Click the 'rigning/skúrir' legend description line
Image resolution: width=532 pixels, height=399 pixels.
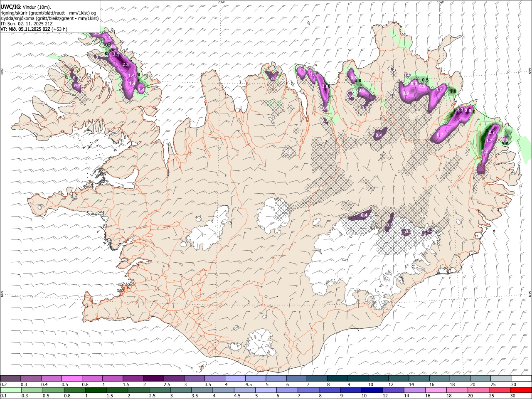coord(48,12)
